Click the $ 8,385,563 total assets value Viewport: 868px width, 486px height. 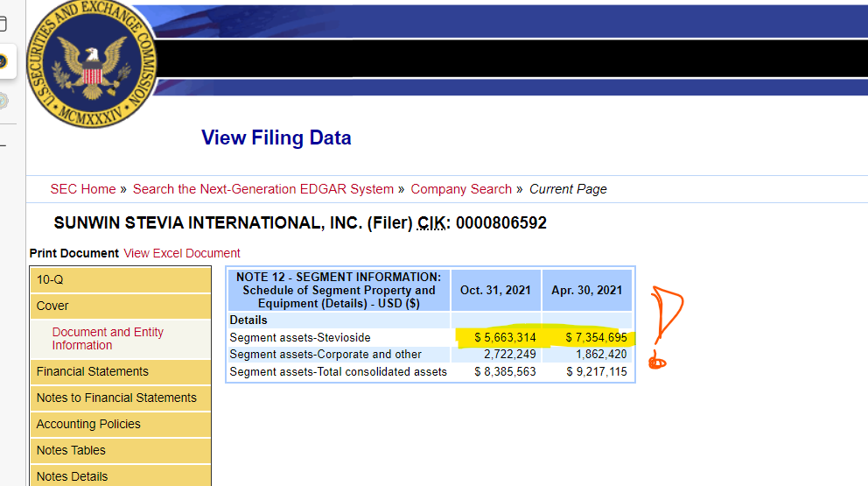tap(505, 372)
